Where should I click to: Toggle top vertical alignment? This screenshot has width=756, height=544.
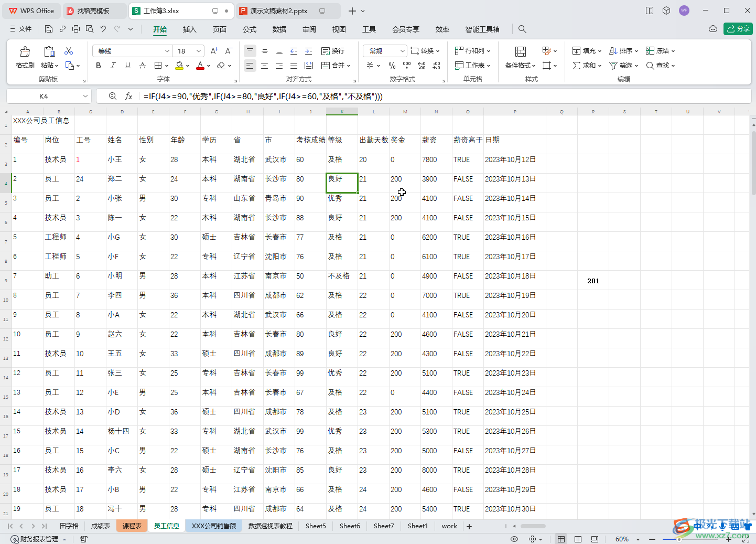tap(250, 51)
